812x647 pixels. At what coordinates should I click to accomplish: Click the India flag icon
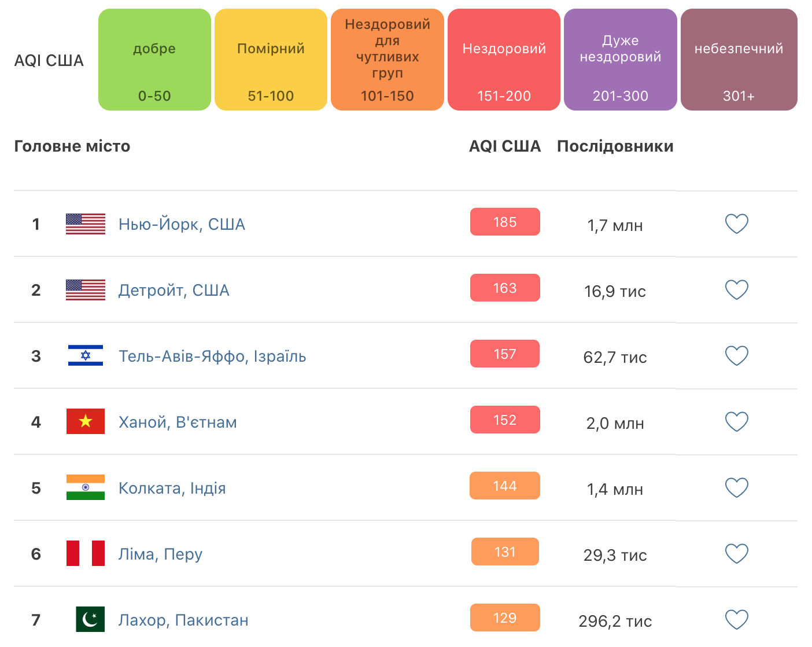(86, 487)
